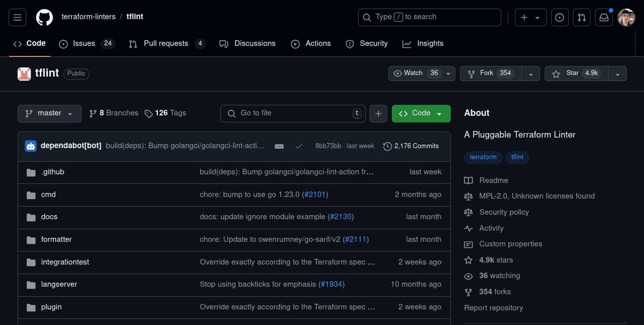Click the tflint repository avatar icon
The width and height of the screenshot is (644, 325).
pos(24,74)
